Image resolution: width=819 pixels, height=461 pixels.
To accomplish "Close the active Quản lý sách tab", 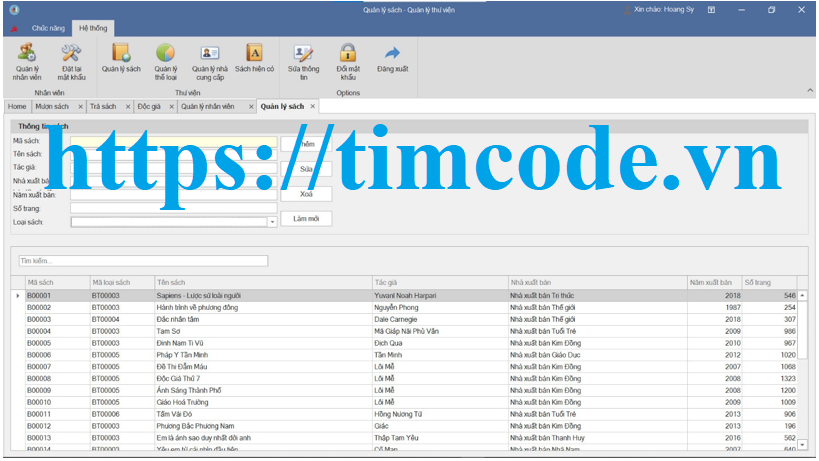I will pyautogui.click(x=313, y=107).
